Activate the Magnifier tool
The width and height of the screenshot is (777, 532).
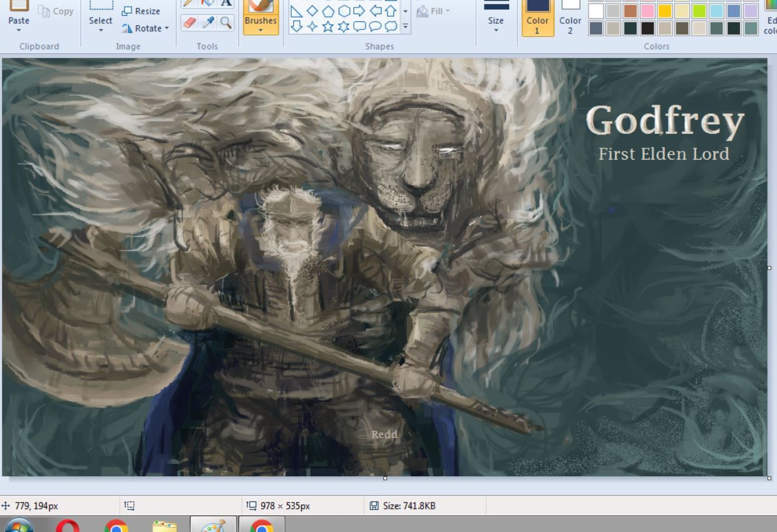(x=225, y=21)
